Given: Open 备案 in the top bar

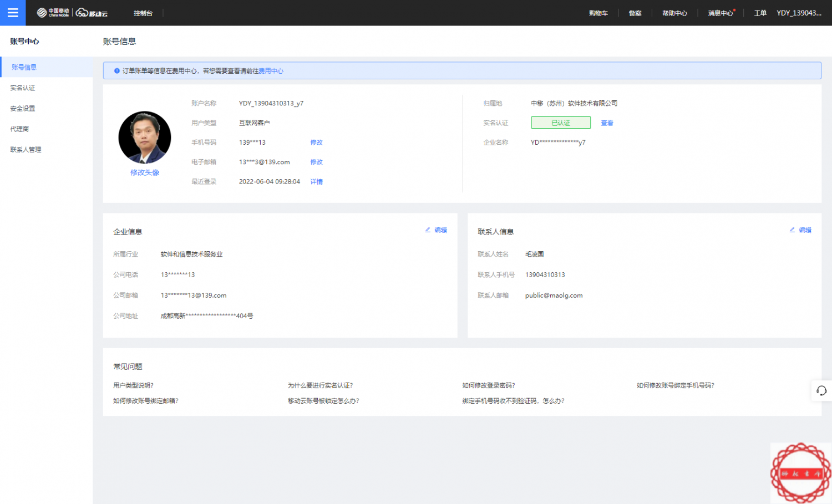Looking at the screenshot, I should 635,13.
